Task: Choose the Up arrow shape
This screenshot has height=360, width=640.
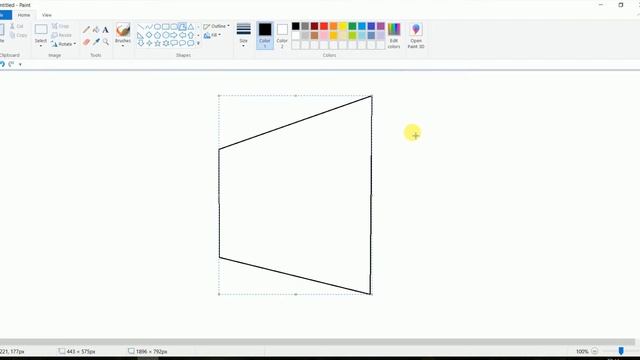Action: (x=191, y=35)
